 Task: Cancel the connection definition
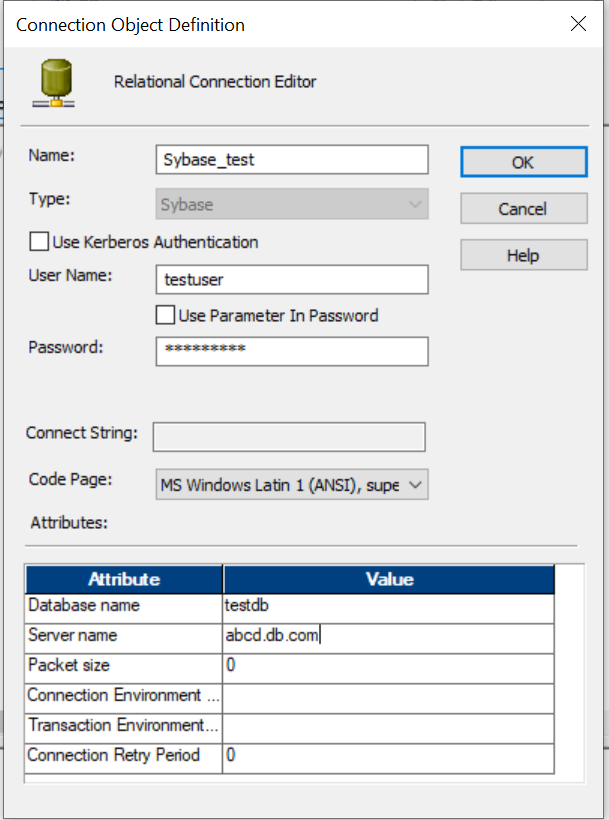tap(524, 209)
